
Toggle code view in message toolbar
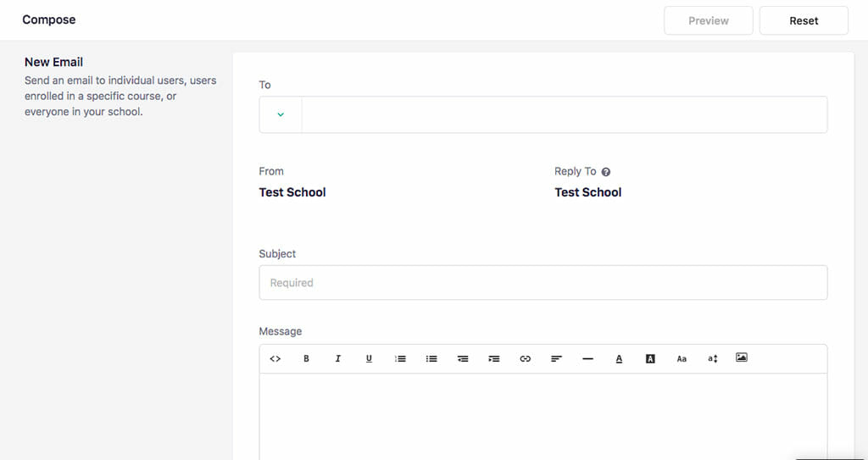coord(275,358)
